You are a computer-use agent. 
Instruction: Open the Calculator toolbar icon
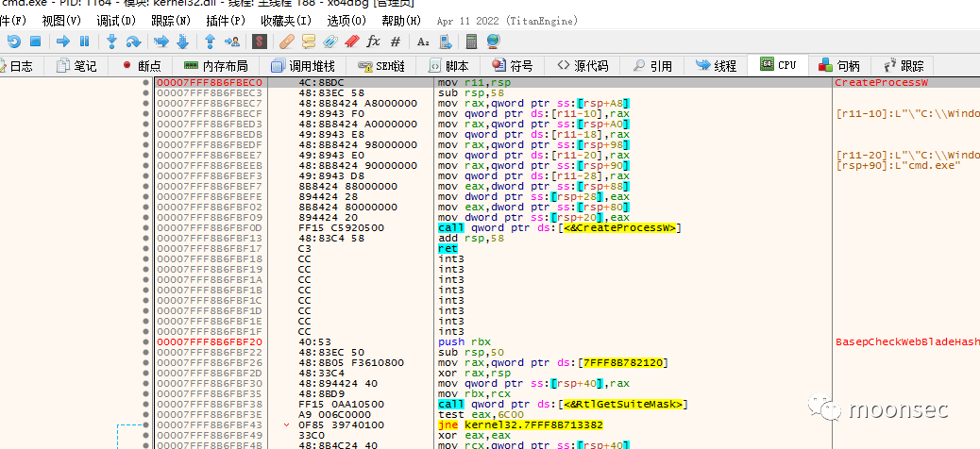(x=472, y=42)
